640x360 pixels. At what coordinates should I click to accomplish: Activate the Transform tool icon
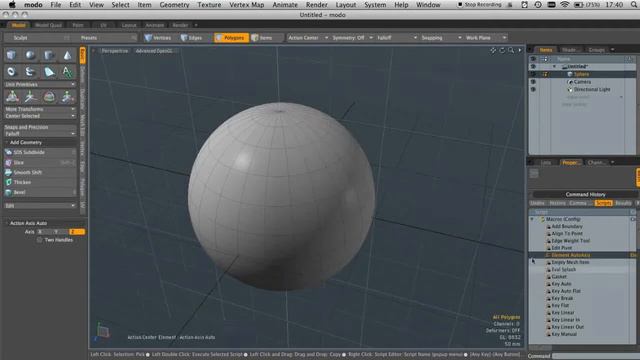pos(12,97)
